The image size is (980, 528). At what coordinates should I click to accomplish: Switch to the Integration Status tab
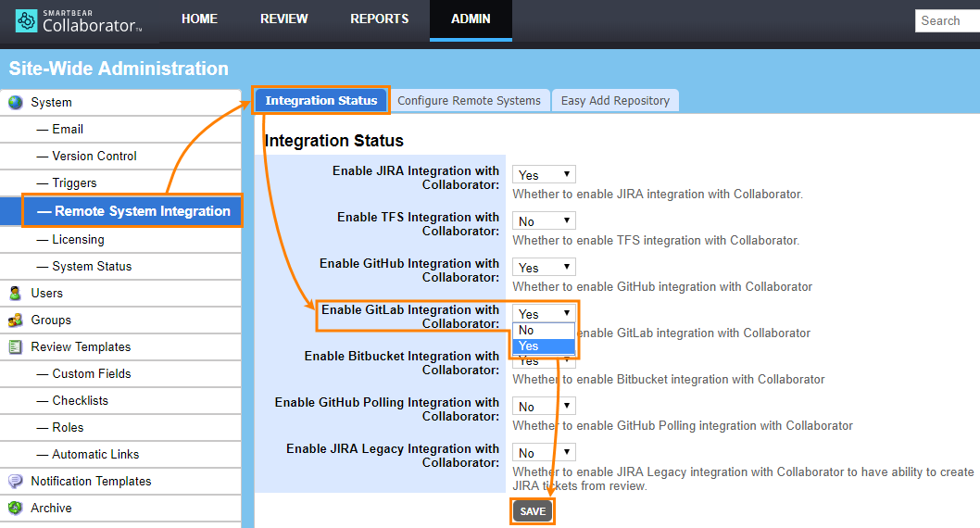321,101
